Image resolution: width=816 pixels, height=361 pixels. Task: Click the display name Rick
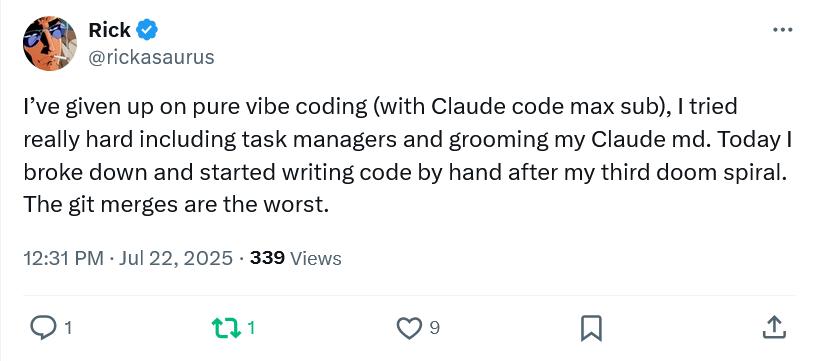click(x=109, y=30)
